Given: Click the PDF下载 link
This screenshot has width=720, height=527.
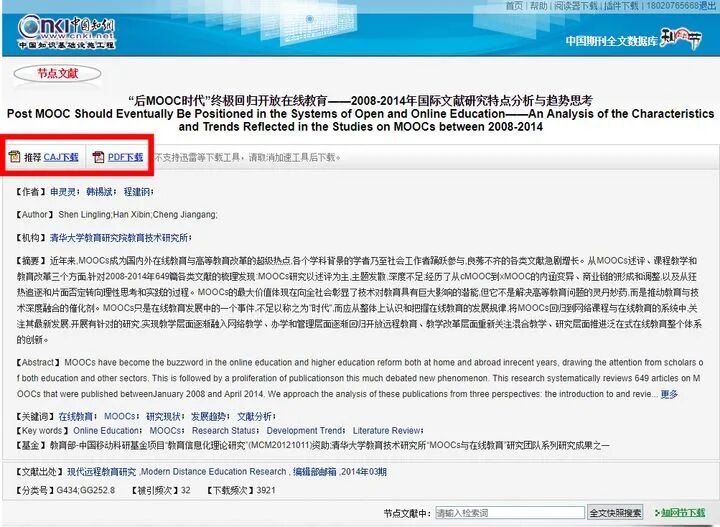Looking at the screenshot, I should (x=125, y=157).
